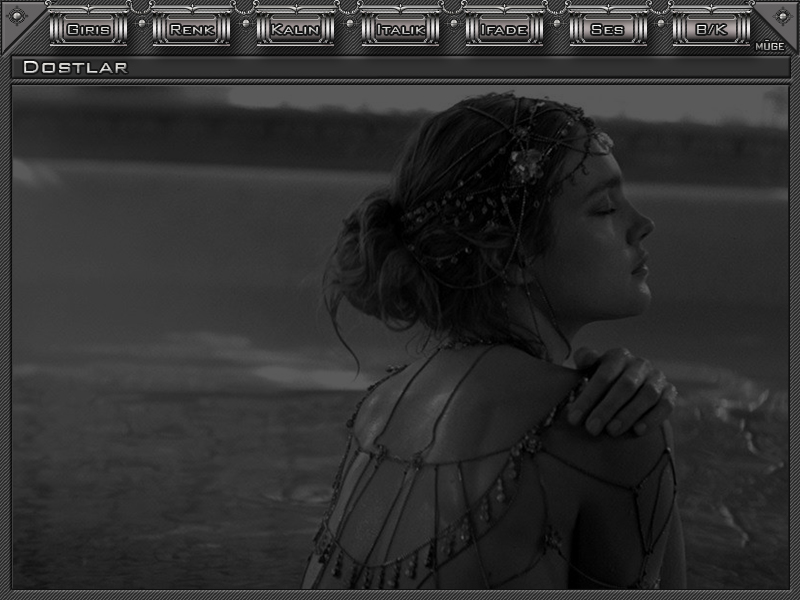Image resolution: width=800 pixels, height=600 pixels.
Task: Click the top-right corner ornament icon
Action: coord(778,22)
